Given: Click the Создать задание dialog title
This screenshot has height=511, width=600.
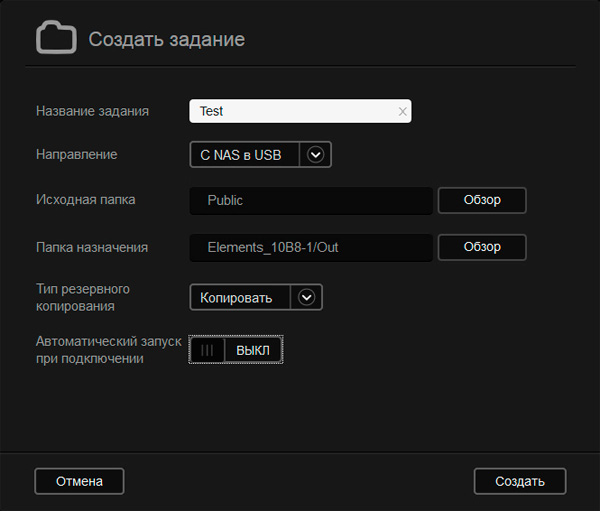Looking at the screenshot, I should pyautogui.click(x=166, y=39).
